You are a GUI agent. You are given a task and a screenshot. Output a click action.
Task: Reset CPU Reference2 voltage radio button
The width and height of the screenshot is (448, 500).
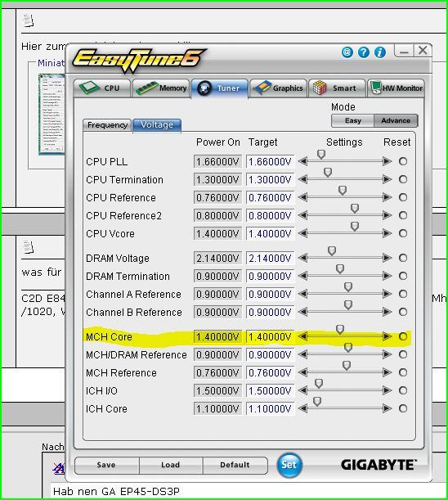click(403, 215)
